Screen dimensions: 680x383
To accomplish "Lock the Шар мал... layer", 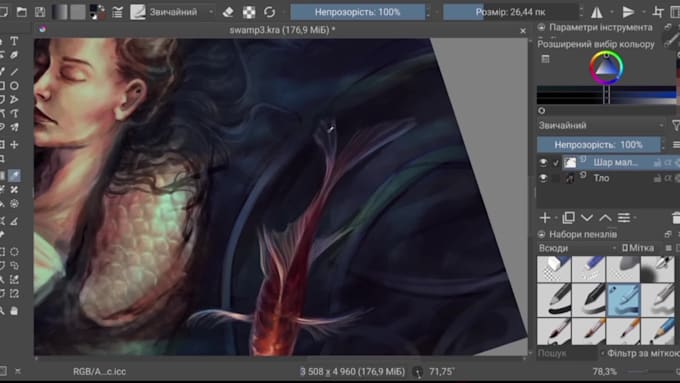I will pos(657,163).
